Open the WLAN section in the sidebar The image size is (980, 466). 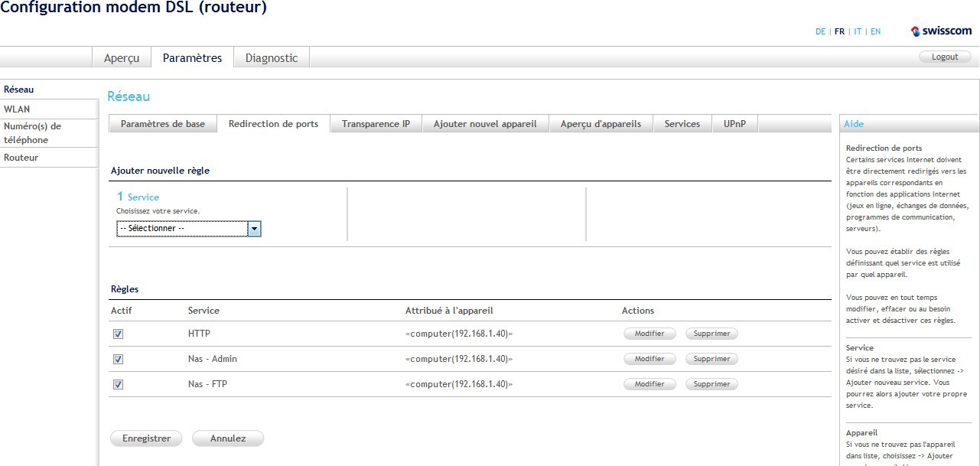[16, 109]
